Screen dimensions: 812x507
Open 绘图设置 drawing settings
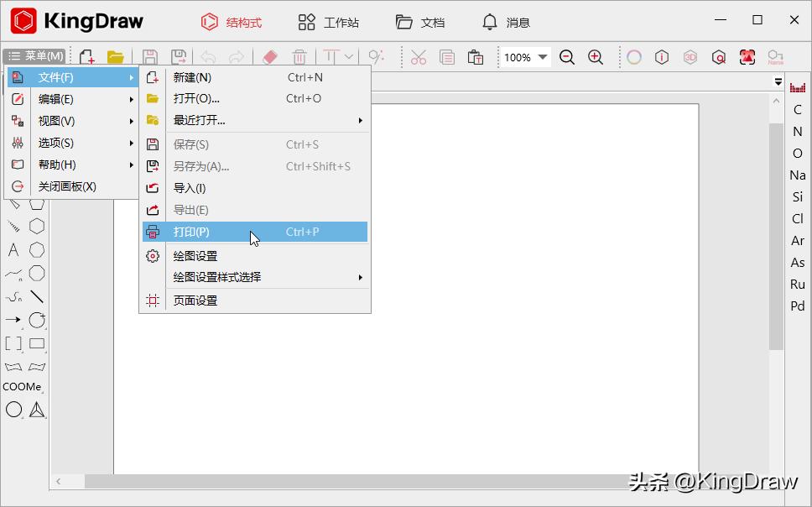(x=195, y=255)
